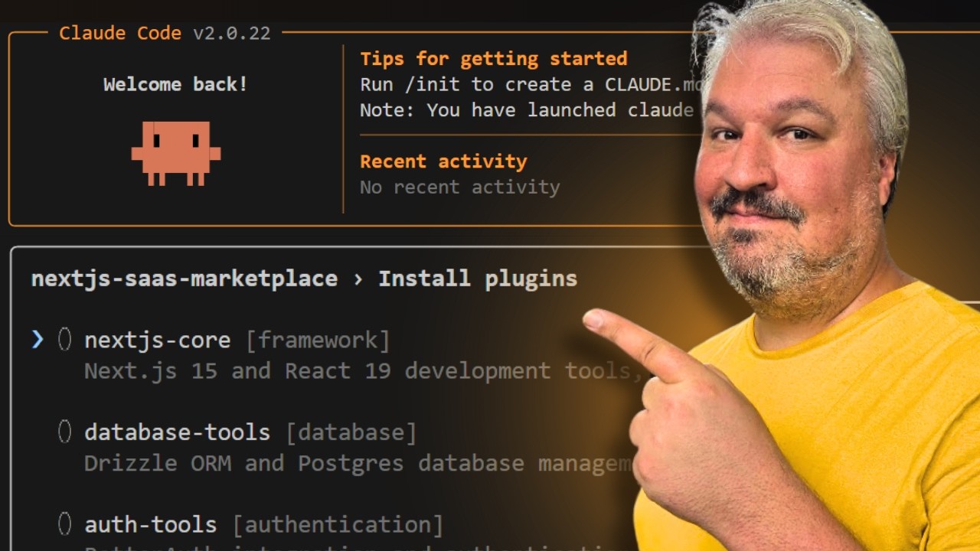Click the [authentication] category tag
Screen dimensions: 980x551
point(338,523)
